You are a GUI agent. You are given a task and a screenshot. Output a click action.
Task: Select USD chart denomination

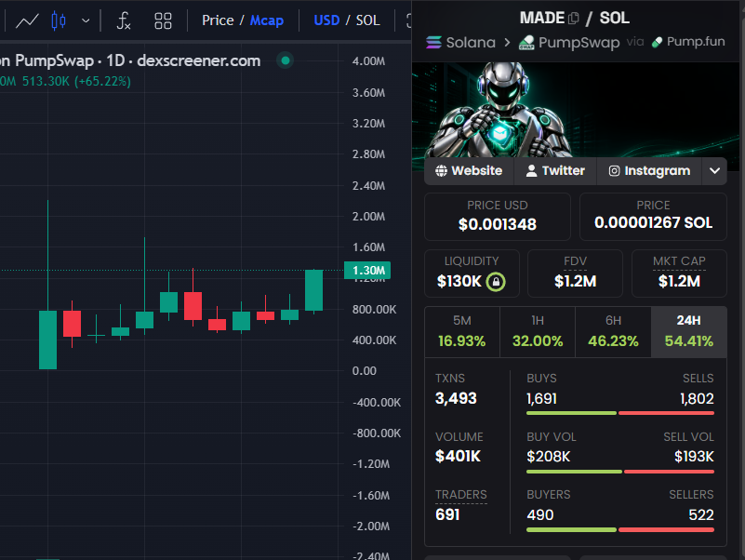click(x=326, y=20)
